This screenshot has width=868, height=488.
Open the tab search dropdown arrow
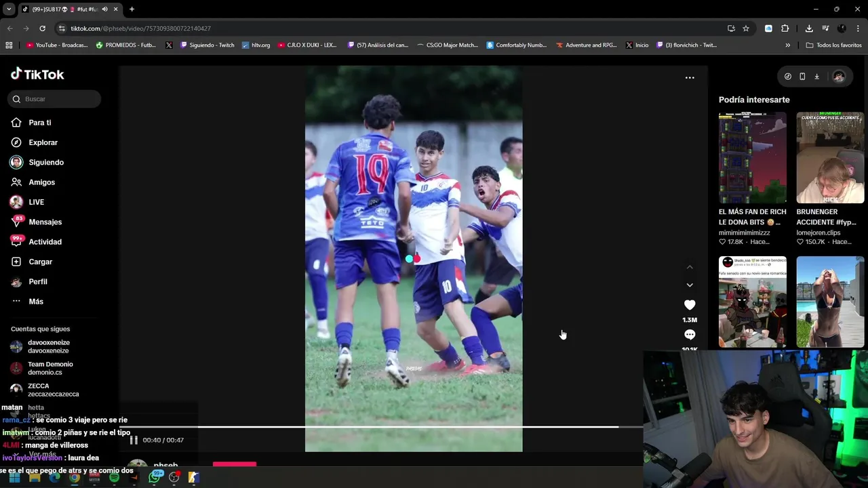tap(9, 9)
